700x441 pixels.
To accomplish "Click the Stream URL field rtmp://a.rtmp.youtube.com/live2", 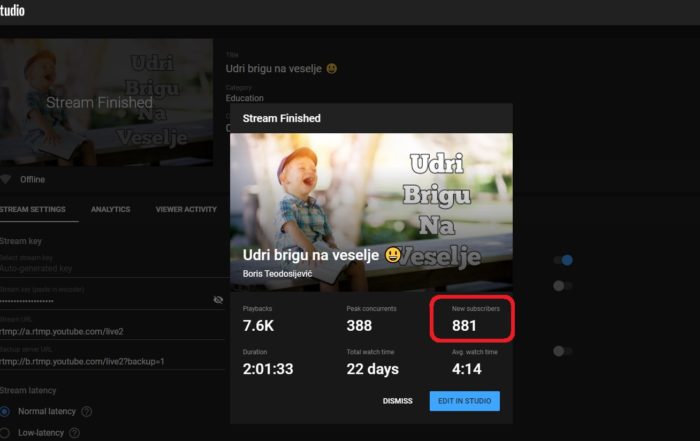I will pyautogui.click(x=112, y=331).
